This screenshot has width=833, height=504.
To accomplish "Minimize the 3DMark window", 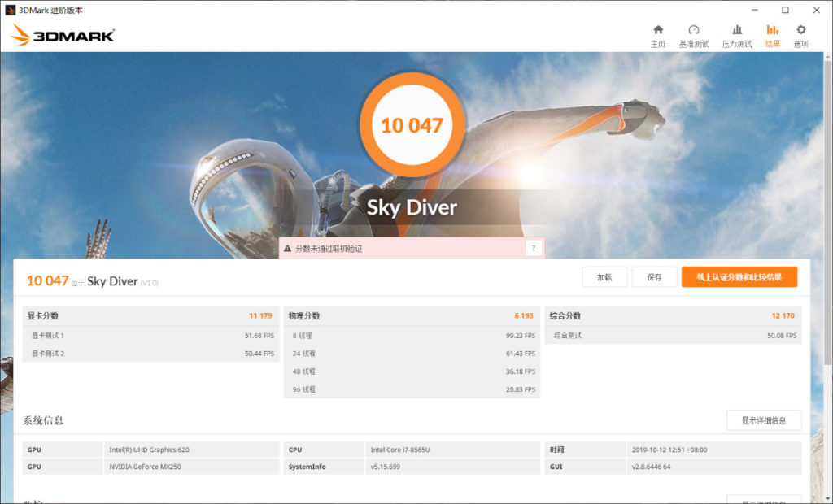I will click(754, 10).
